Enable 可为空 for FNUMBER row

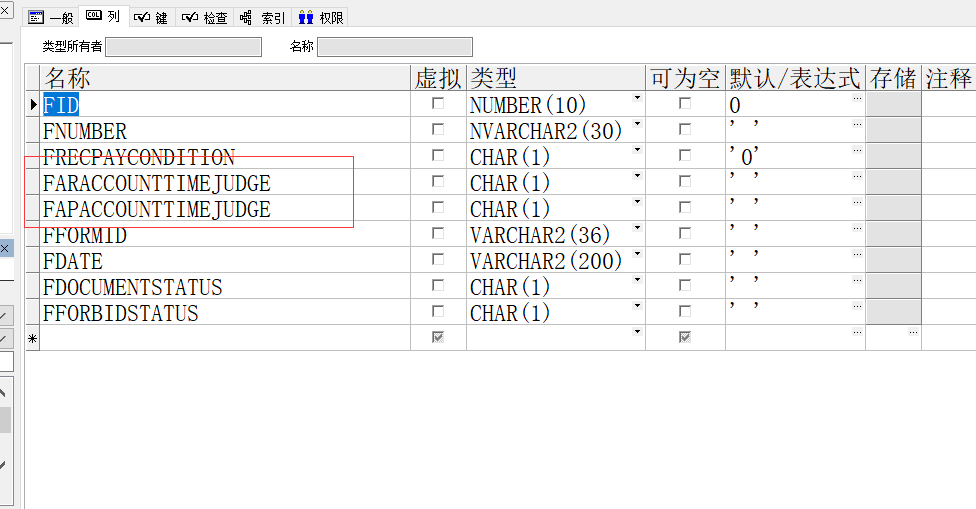pyautogui.click(x=685, y=130)
